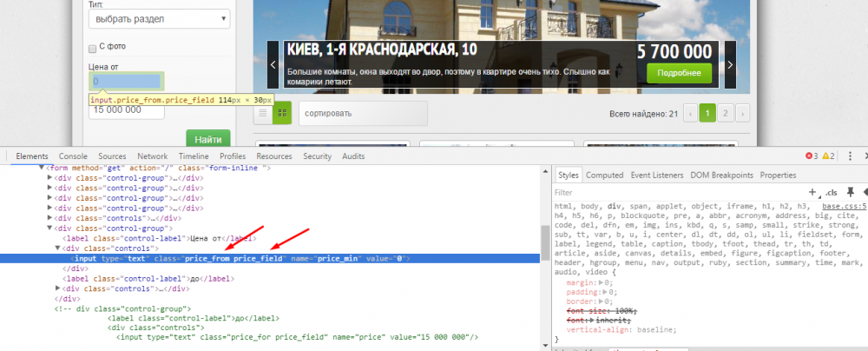
Task: Select the comment line '<!-- div class="control-group">'
Action: coord(122,308)
